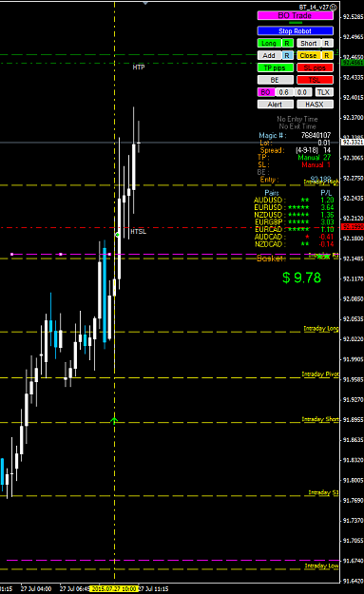This screenshot has width=364, height=594.
Task: Click the Basket label
Action: click(x=271, y=259)
